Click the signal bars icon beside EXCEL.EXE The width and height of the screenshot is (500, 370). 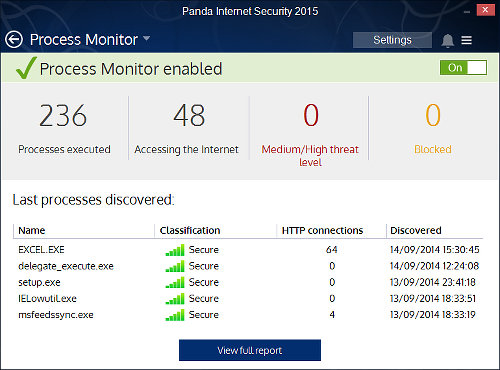coord(175,250)
